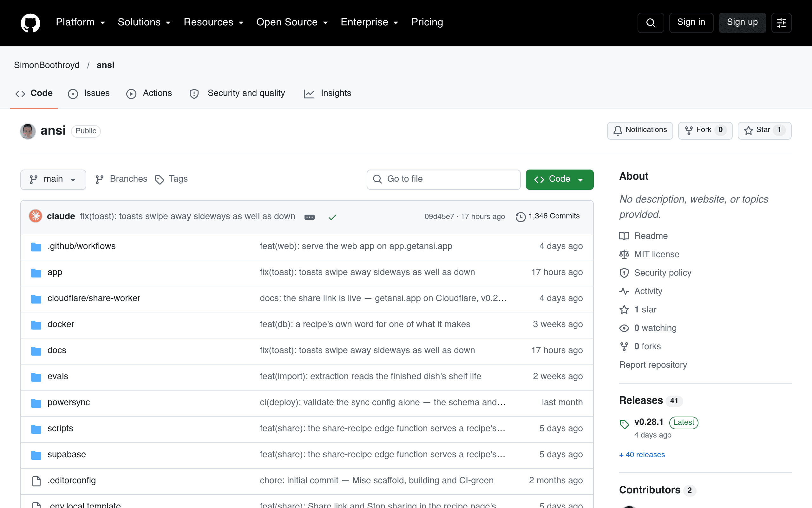Image resolution: width=812 pixels, height=508 pixels.
Task: Click the Sign in button
Action: pyautogui.click(x=691, y=23)
